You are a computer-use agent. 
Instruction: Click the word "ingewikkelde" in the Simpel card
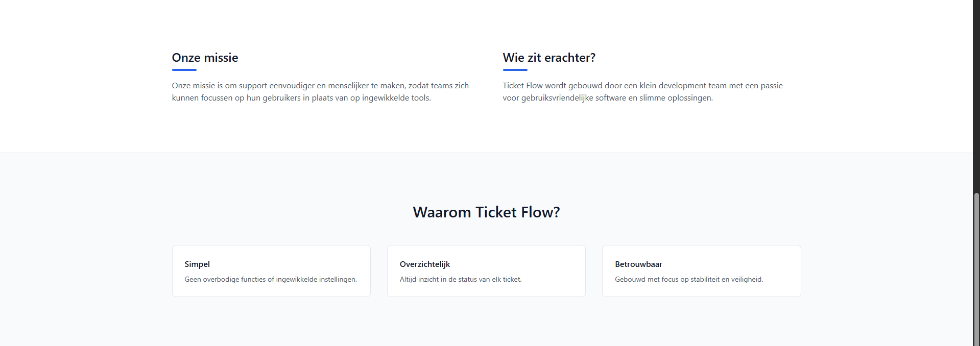[297, 280]
